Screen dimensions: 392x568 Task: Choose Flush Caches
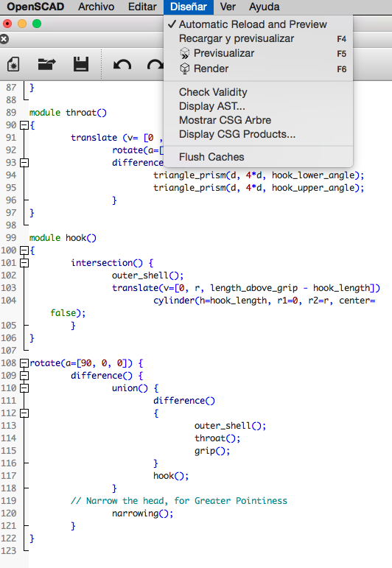pos(258,157)
